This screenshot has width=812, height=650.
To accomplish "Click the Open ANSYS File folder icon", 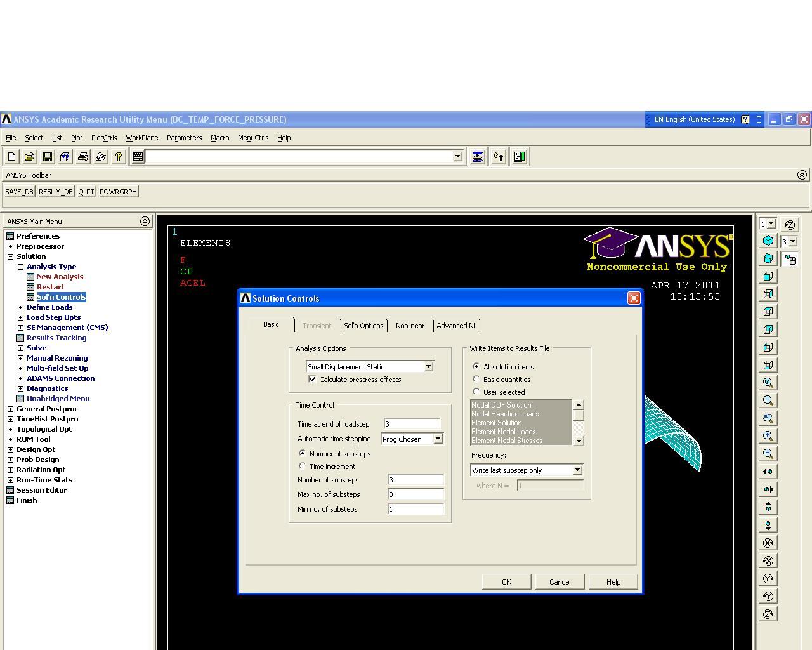I will tap(29, 157).
